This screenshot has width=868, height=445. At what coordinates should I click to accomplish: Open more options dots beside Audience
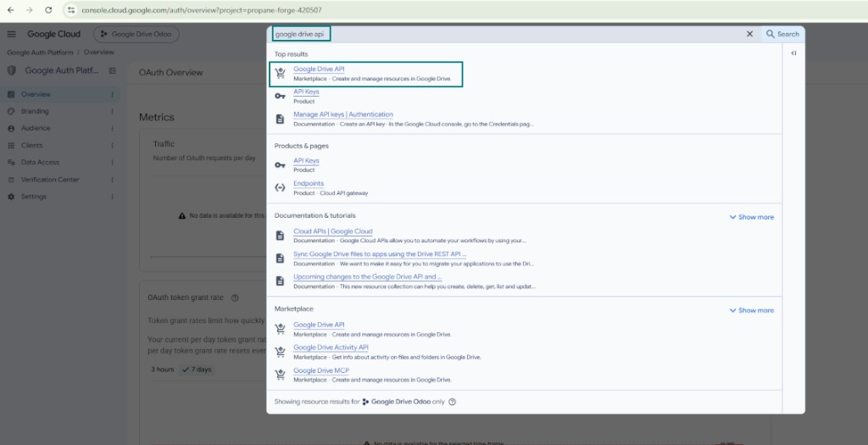pos(113,128)
